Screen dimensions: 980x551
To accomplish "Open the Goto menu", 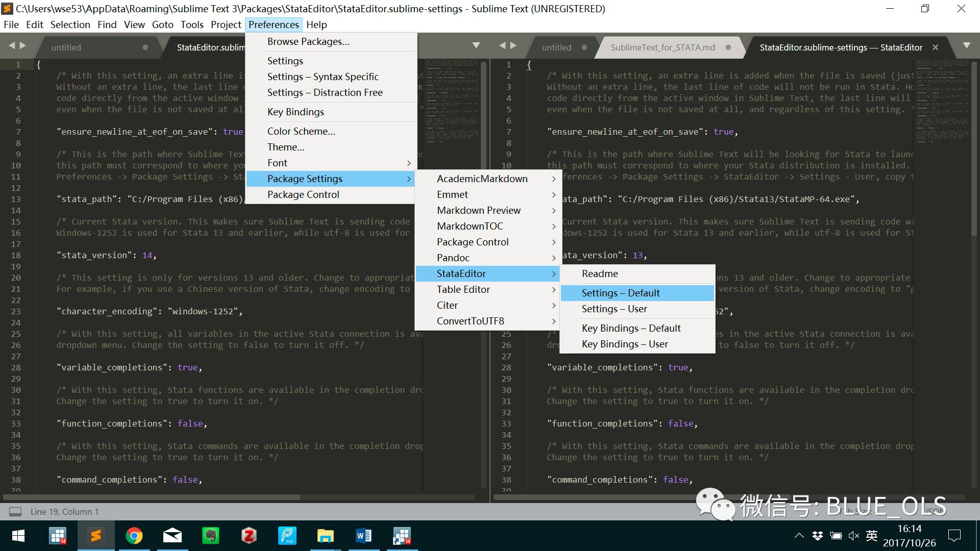I will click(163, 24).
